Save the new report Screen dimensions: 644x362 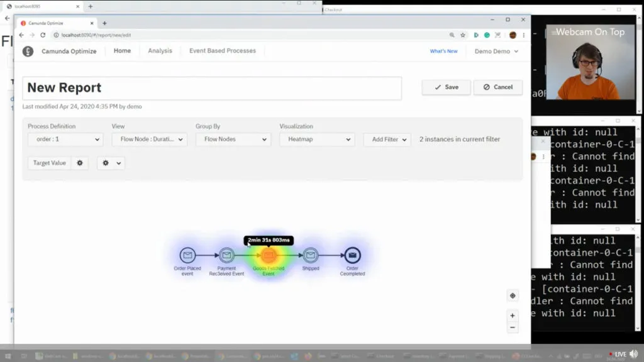(x=446, y=87)
